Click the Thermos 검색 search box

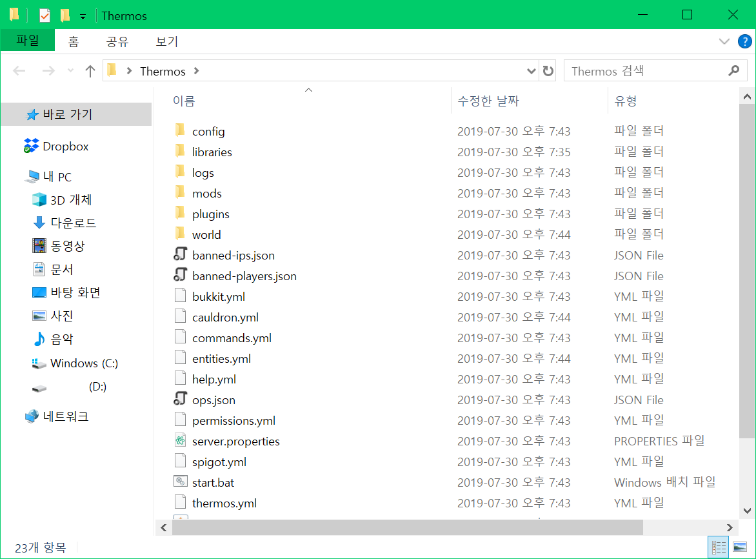pyautogui.click(x=655, y=71)
